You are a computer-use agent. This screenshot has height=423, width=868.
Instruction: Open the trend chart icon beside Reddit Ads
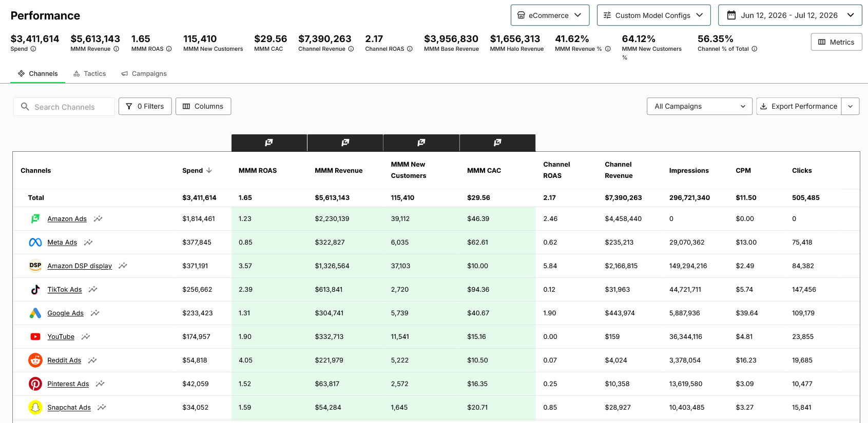click(x=92, y=360)
